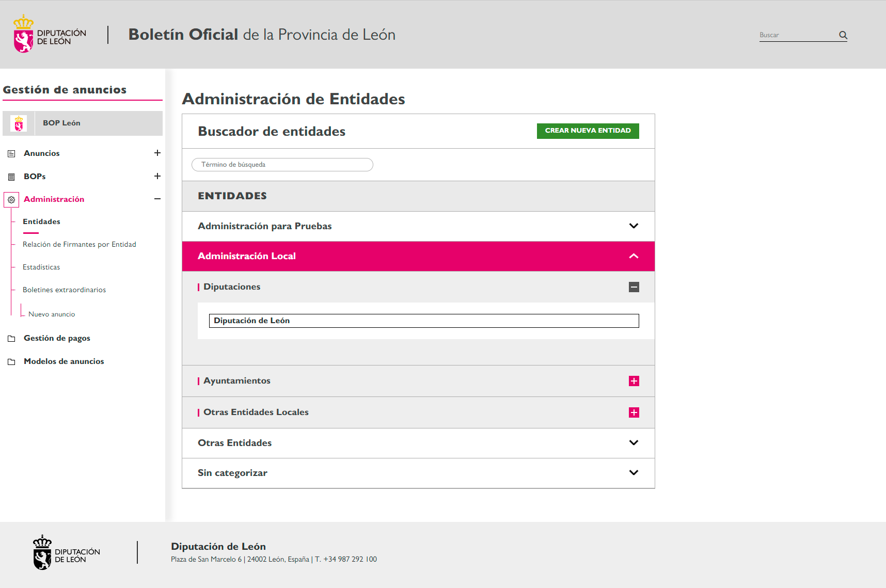This screenshot has width=886, height=588.
Task: Click the Gestión de pagos folder icon
Action: click(x=11, y=338)
